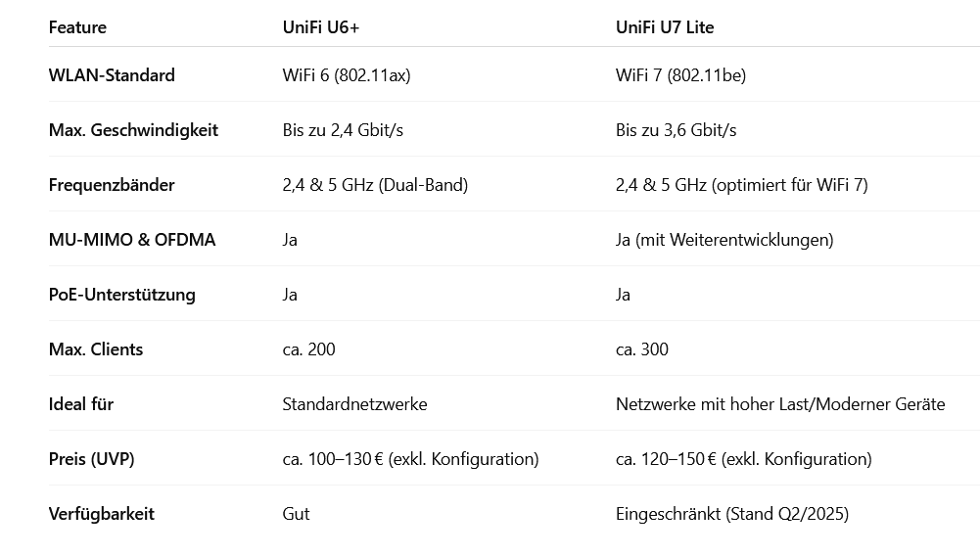Screen dimensions: 980x557
Task: Click the ca. 200 clients cell
Action: pyautogui.click(x=308, y=349)
